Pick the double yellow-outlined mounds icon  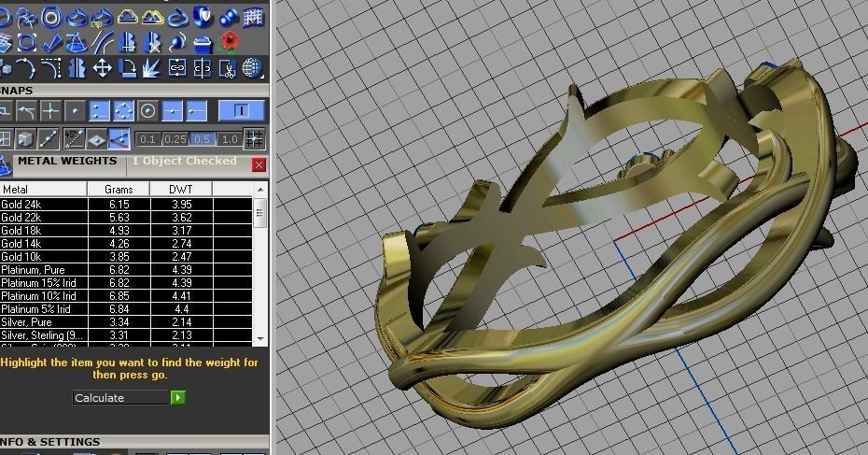(153, 18)
